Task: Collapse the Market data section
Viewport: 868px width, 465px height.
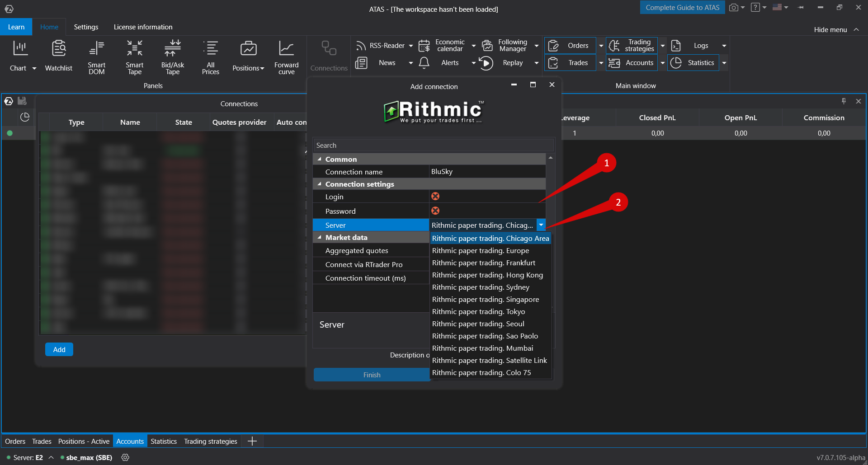Action: pos(320,237)
